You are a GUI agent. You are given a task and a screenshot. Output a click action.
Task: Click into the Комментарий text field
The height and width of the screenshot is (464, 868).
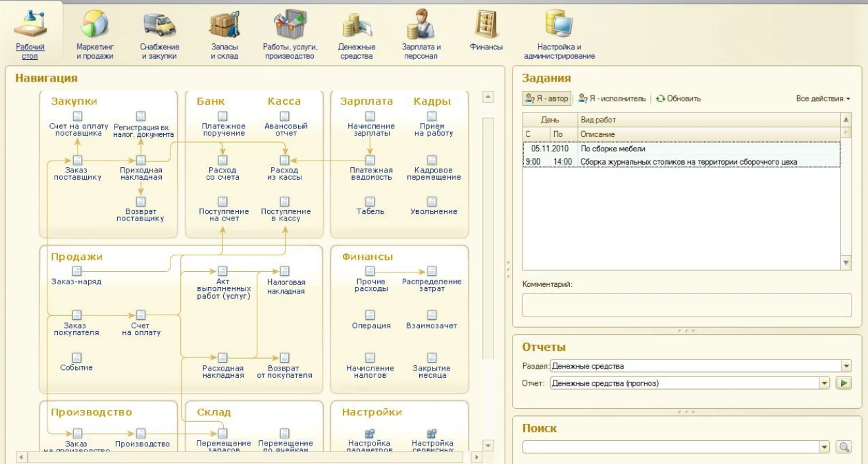[x=686, y=305]
